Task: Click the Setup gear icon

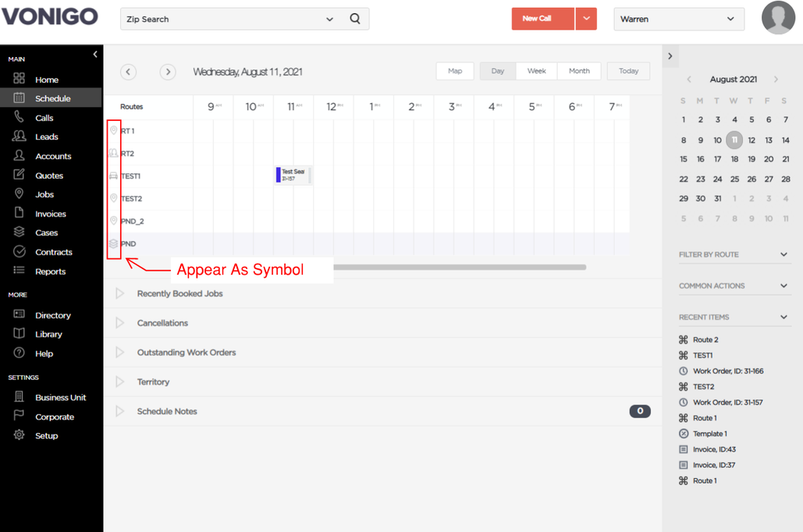Action: (x=19, y=434)
